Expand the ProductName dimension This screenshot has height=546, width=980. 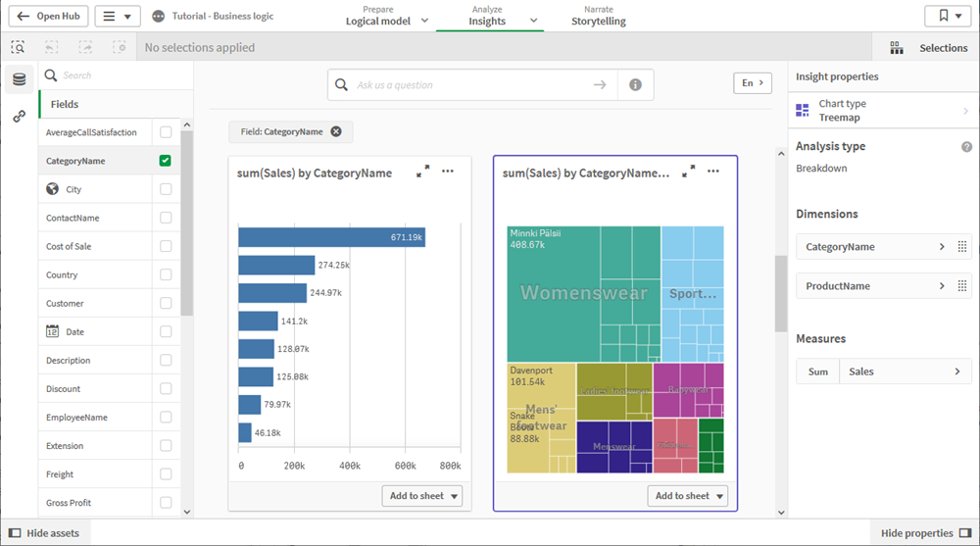942,286
